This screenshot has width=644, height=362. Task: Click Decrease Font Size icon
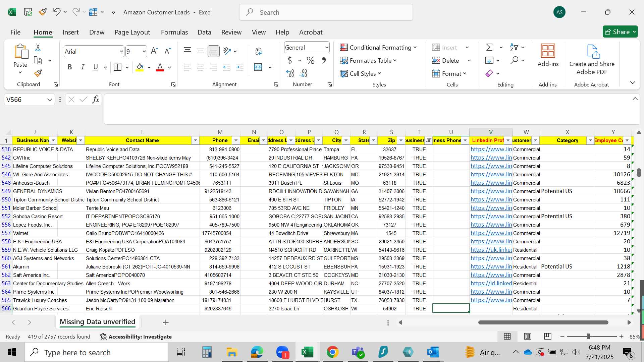[168, 51]
